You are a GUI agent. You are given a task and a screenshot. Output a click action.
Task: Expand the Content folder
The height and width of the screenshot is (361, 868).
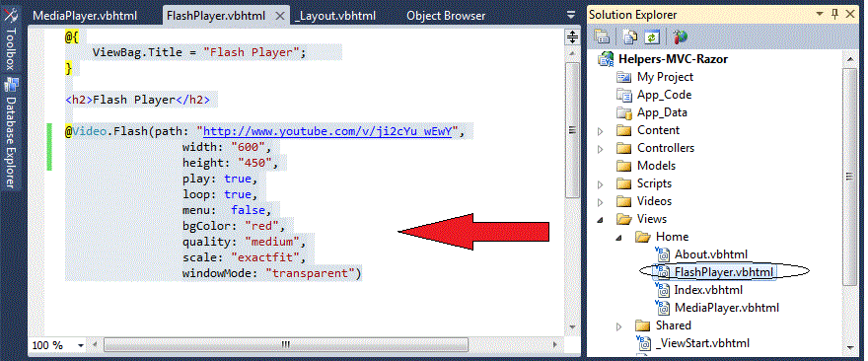[601, 131]
